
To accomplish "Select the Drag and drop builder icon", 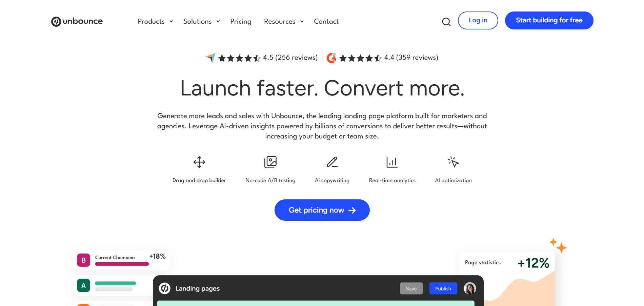I will (x=199, y=162).
